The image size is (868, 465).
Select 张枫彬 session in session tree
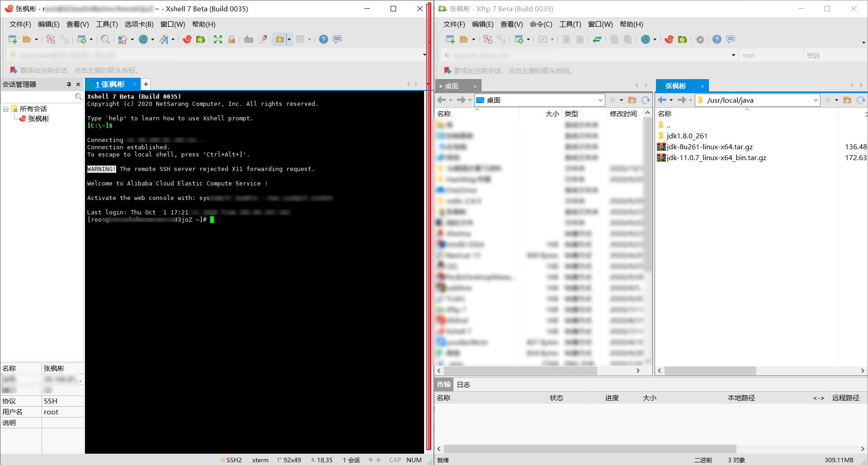coord(38,119)
